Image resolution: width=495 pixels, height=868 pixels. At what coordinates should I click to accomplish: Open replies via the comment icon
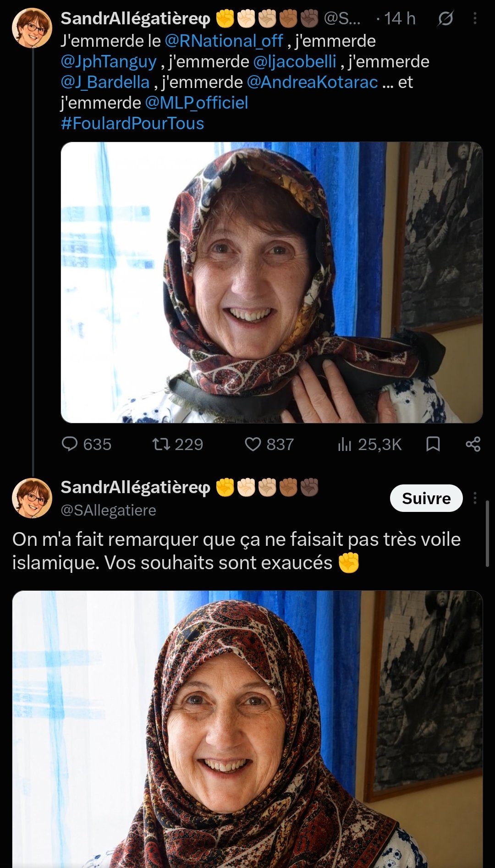click(x=70, y=444)
